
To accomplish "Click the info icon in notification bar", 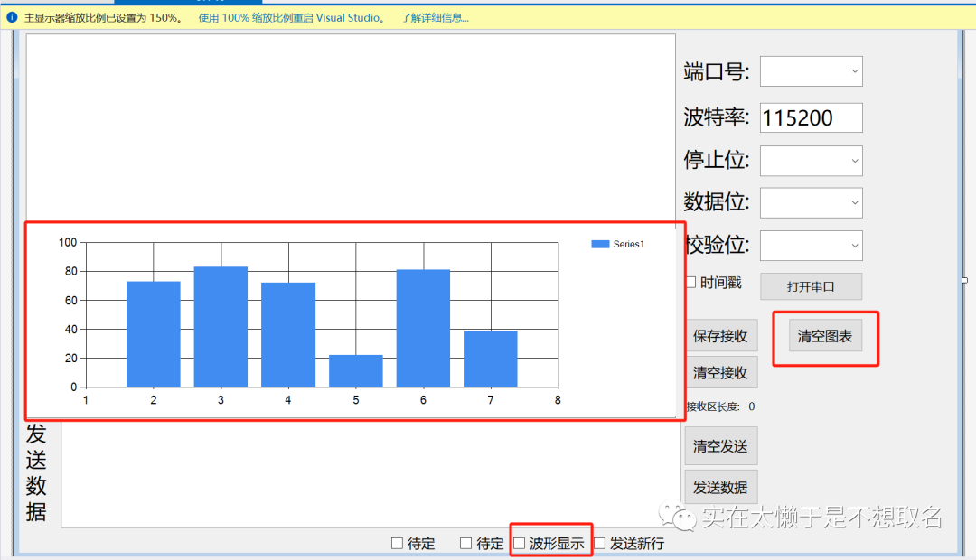I will (12, 17).
